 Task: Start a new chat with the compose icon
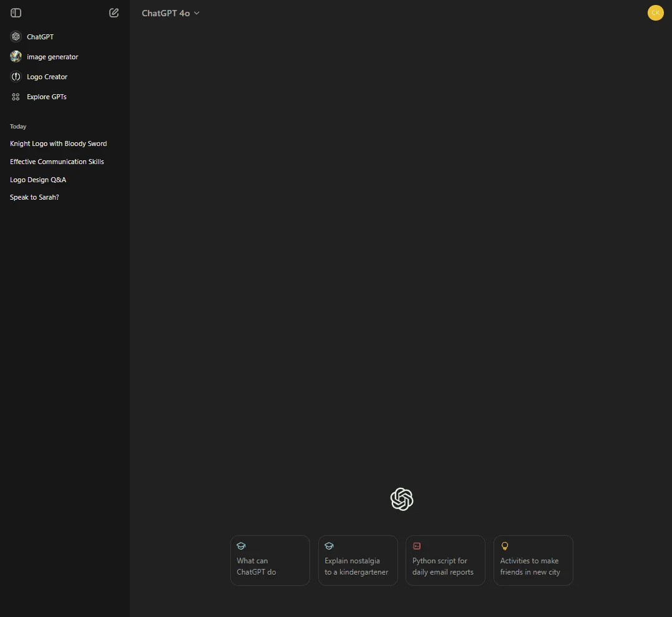114,13
